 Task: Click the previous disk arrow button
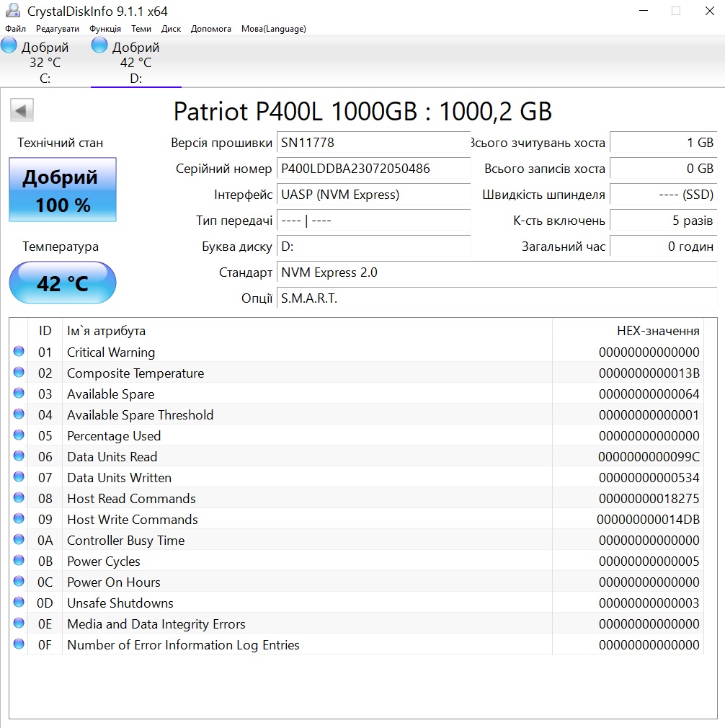(22, 110)
